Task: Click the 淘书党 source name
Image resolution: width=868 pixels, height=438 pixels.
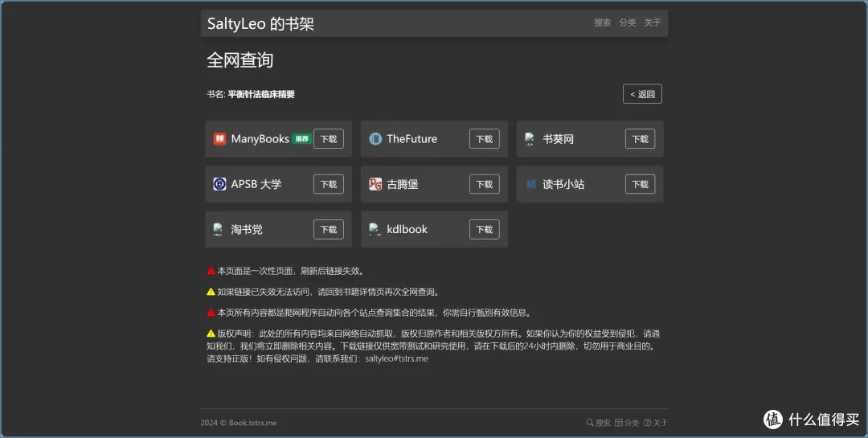Action: [247, 229]
